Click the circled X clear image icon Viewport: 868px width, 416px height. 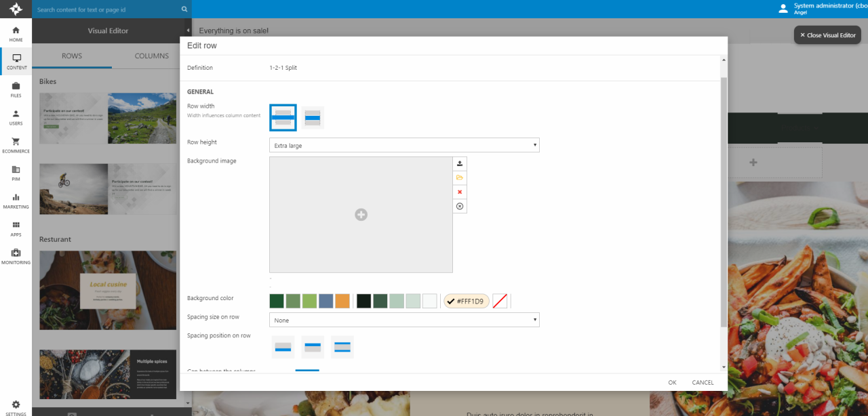(460, 206)
